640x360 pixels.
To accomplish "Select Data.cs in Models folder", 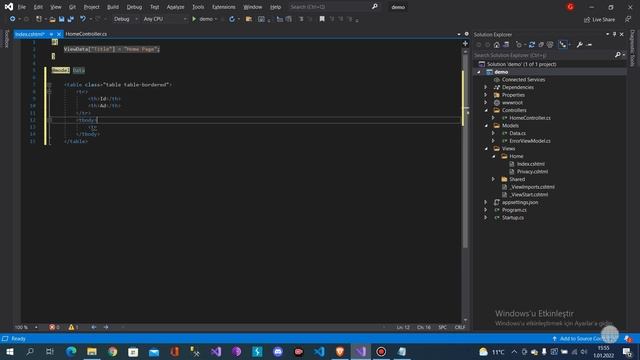I will (517, 133).
